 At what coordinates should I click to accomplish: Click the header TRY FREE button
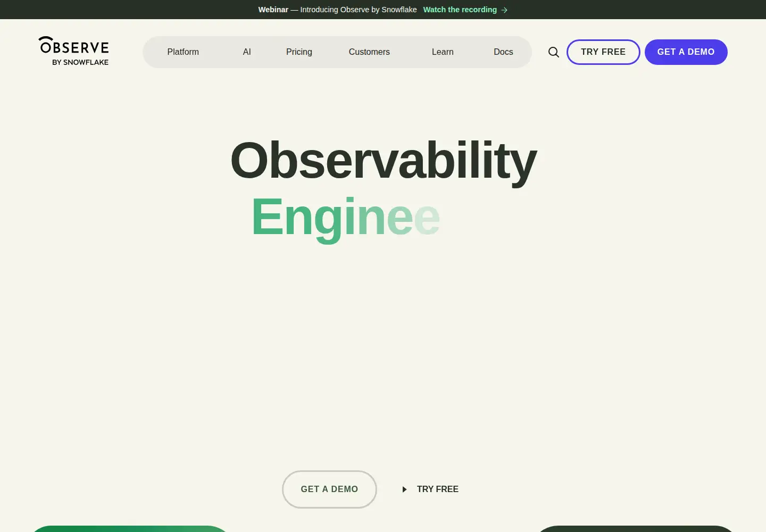coord(603,52)
